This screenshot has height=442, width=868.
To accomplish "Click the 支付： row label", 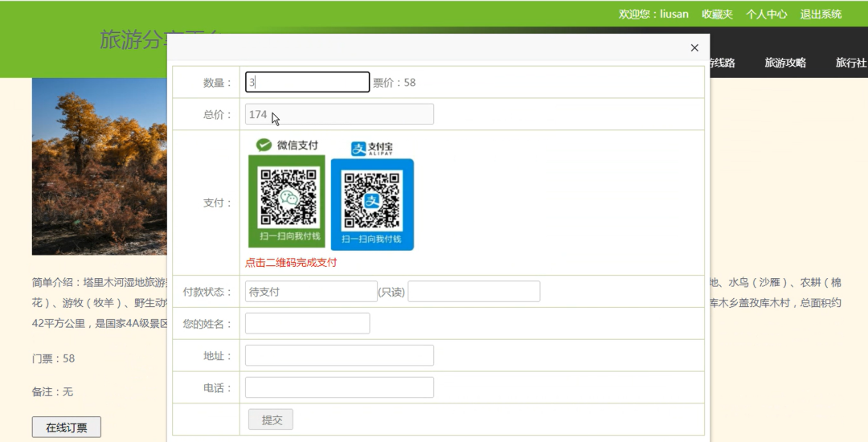I will click(218, 203).
